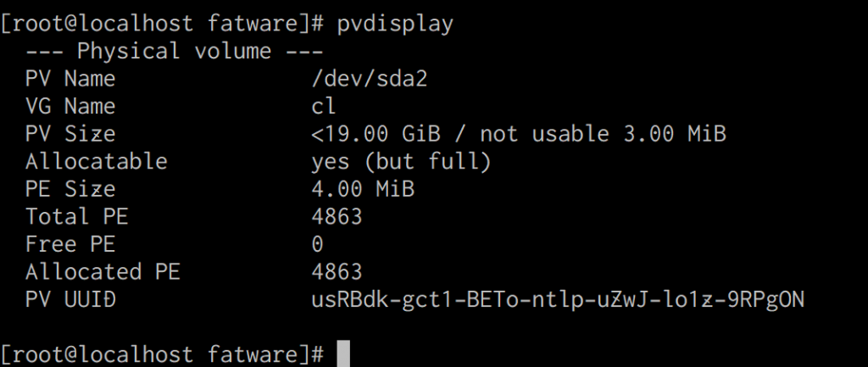The height and width of the screenshot is (367, 868).
Task: Click the Total PE label
Action: pyautogui.click(x=76, y=216)
